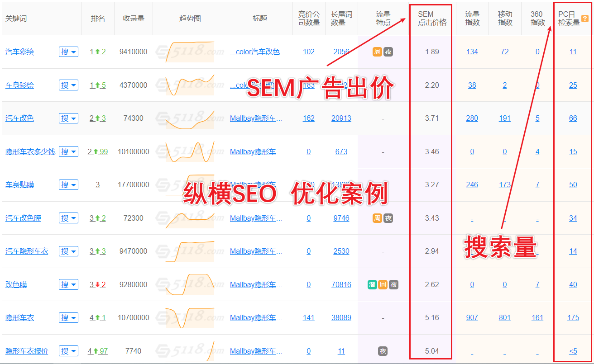Open the 汽车隐形车衣 keyword link
This screenshot has height=364, width=594.
27,251
